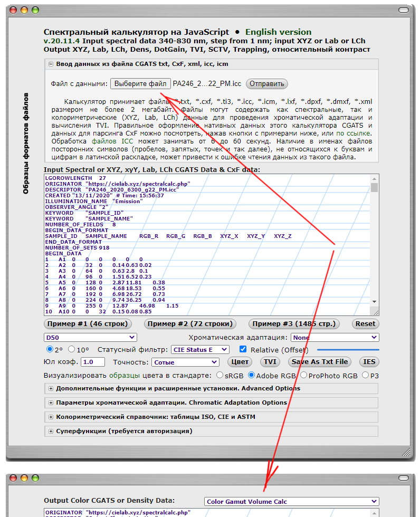Click the Yule coefficient input field
Image resolution: width=420 pixels, height=517 pixels.
tap(93, 362)
